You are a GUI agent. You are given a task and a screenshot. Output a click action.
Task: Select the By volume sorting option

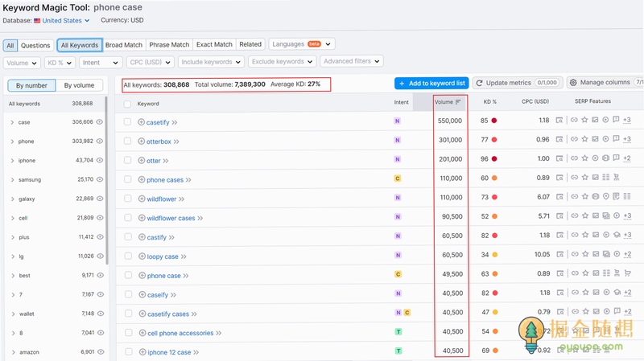(79, 85)
